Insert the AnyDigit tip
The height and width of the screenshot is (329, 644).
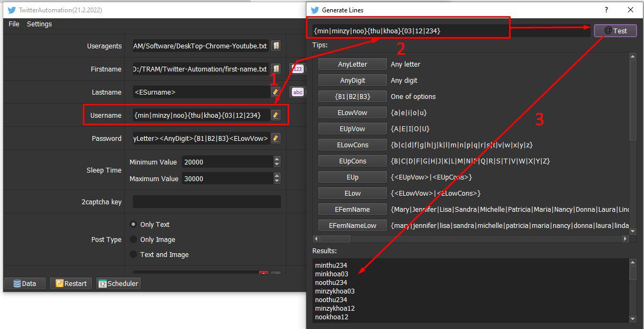point(353,81)
